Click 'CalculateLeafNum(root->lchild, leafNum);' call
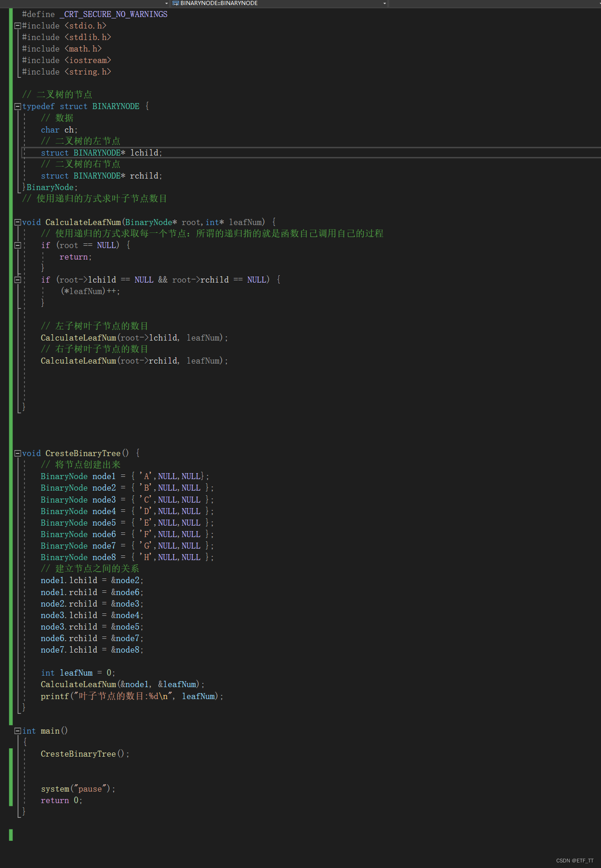The width and height of the screenshot is (601, 868). click(x=134, y=338)
